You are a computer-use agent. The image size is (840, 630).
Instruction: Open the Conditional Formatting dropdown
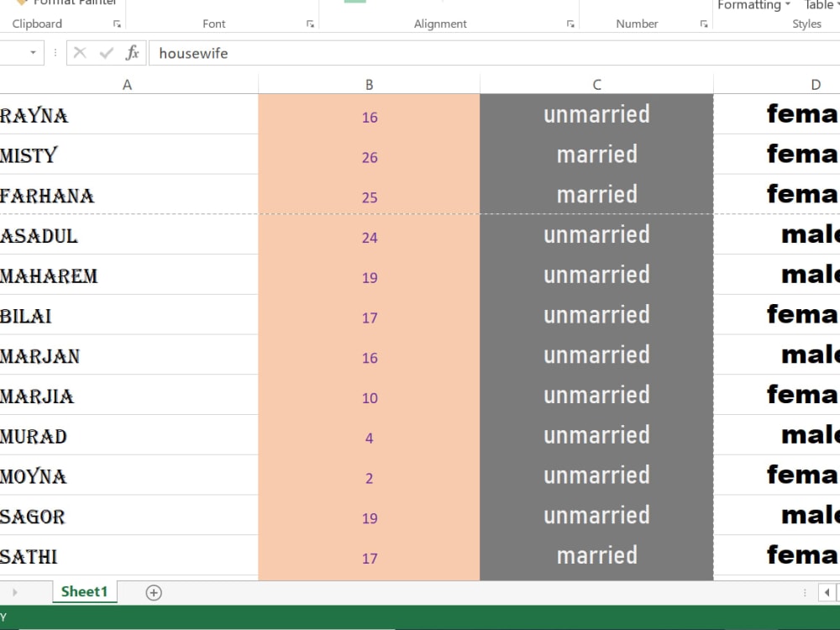pyautogui.click(x=753, y=5)
